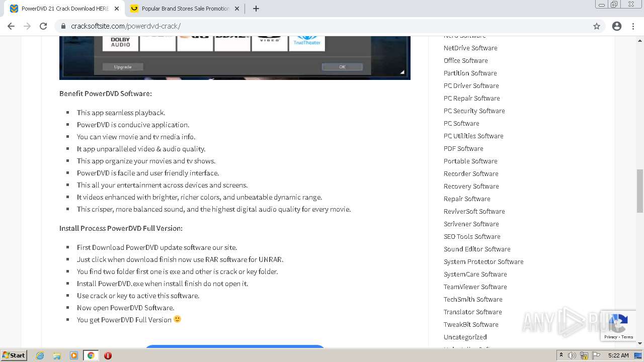Open Chrome's three-dot menu

pyautogui.click(x=633, y=26)
